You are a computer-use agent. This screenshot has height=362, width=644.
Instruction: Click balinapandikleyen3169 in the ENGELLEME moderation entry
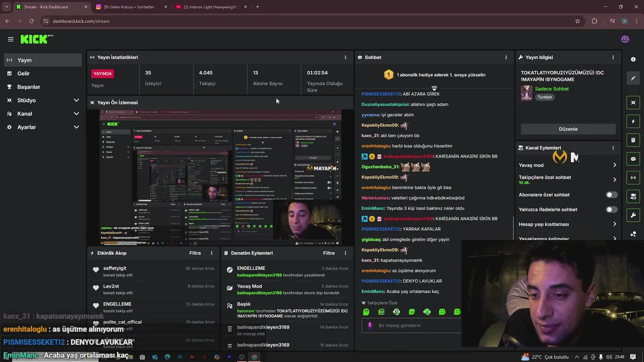259,275
